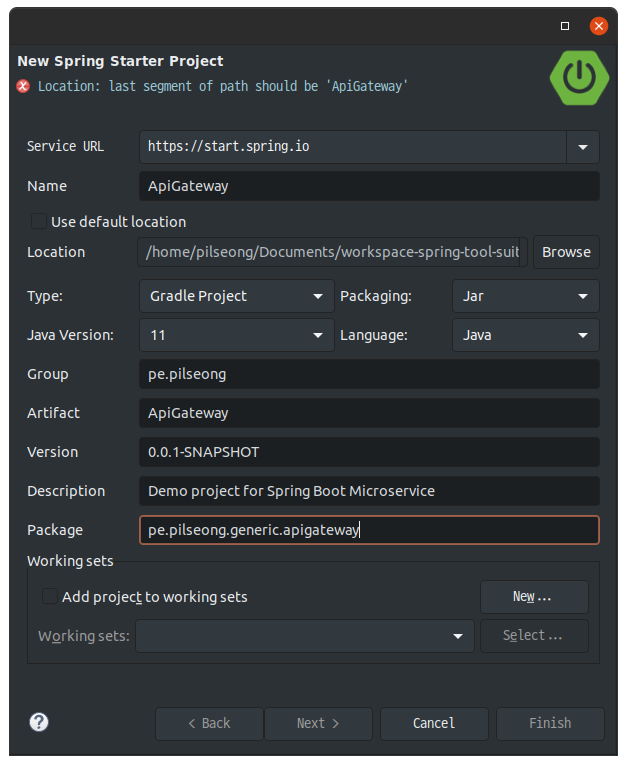The image size is (627, 765).
Task: Expand the Working sets combo box
Action: [x=305, y=636]
